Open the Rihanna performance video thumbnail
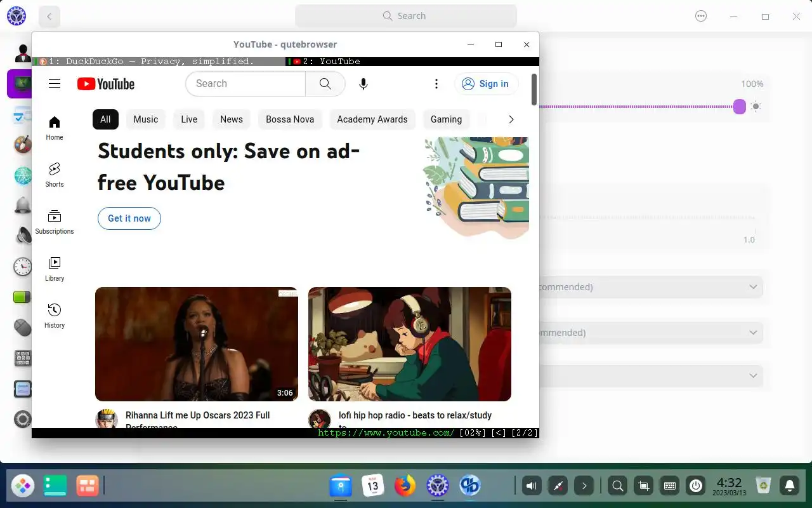The image size is (812, 508). click(x=197, y=344)
